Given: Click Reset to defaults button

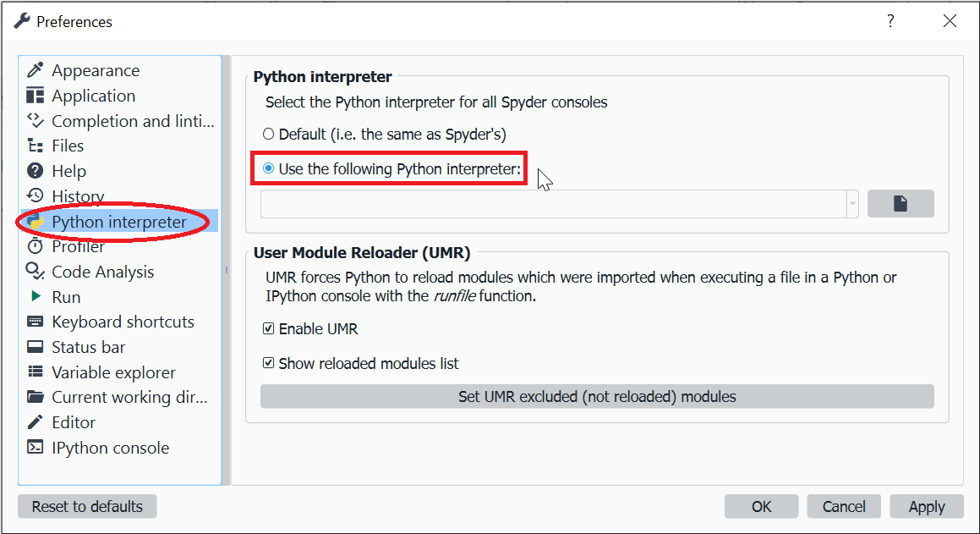Looking at the screenshot, I should [87, 506].
